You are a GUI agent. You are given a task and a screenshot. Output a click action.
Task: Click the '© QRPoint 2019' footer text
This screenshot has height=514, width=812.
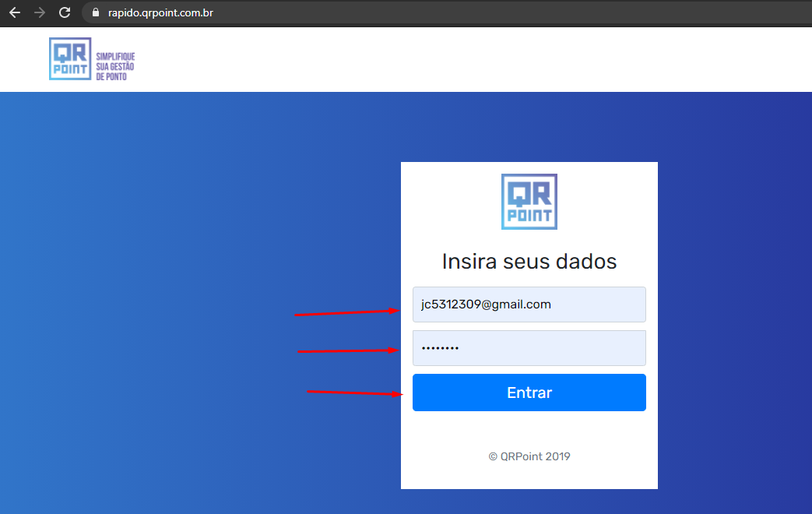tap(529, 456)
